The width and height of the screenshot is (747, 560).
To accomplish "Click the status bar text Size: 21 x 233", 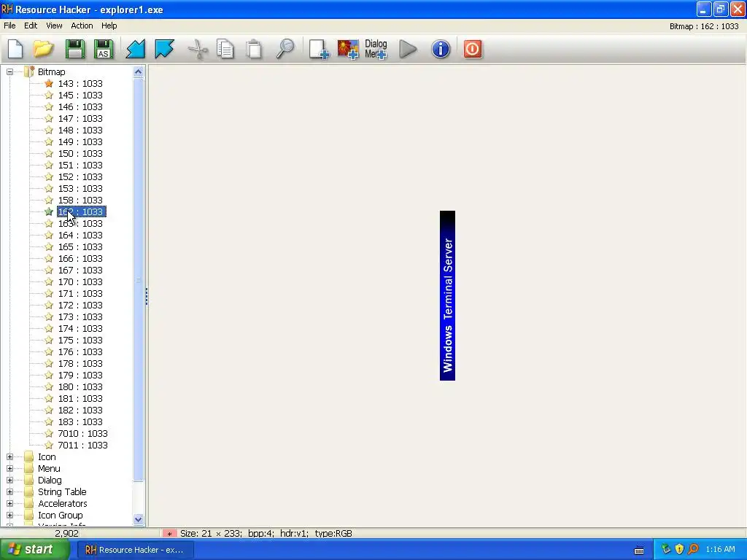I will pos(211,533).
